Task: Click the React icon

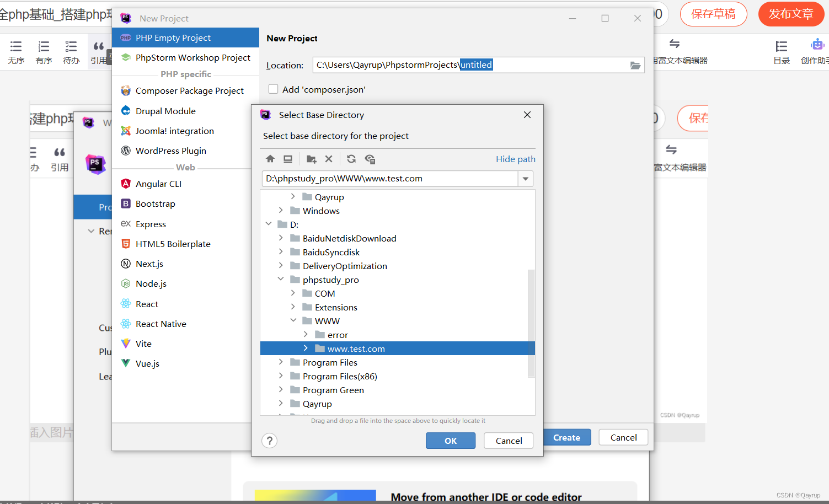Action: [126, 304]
